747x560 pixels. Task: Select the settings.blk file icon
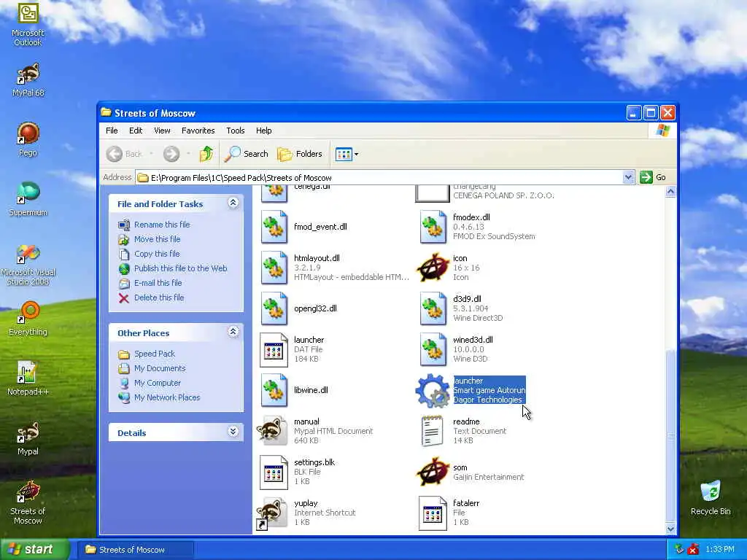(x=274, y=472)
